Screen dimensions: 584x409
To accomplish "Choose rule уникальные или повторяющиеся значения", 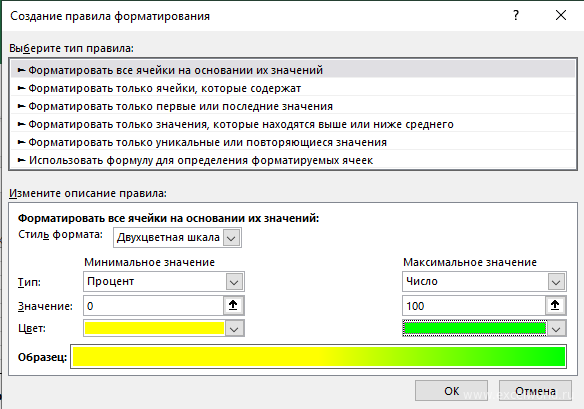I will tap(293, 142).
